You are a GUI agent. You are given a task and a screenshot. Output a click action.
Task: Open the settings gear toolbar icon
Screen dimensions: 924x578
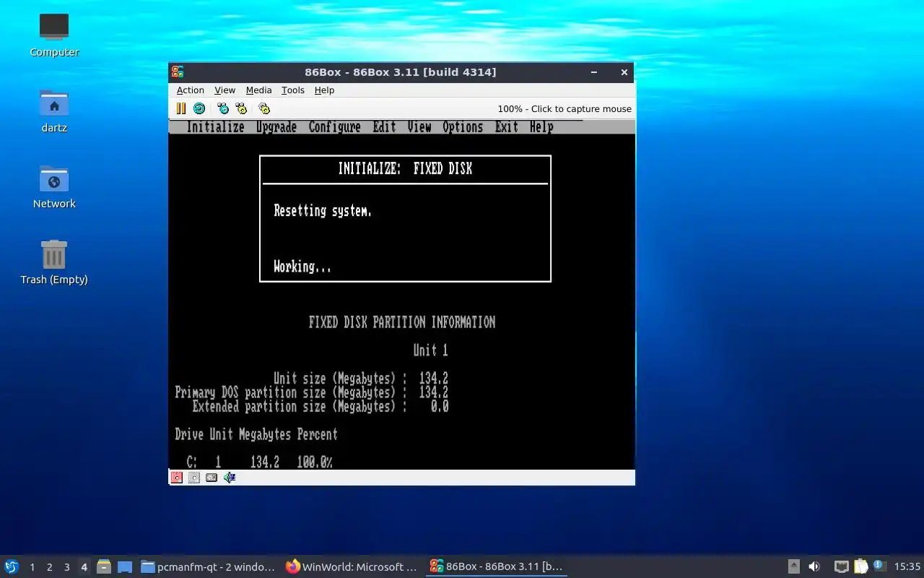264,108
